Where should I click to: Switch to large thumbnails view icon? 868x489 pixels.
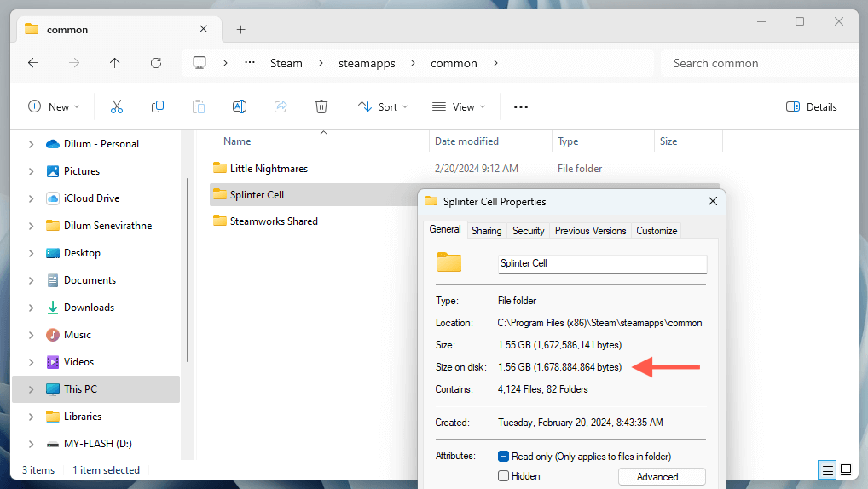click(846, 469)
